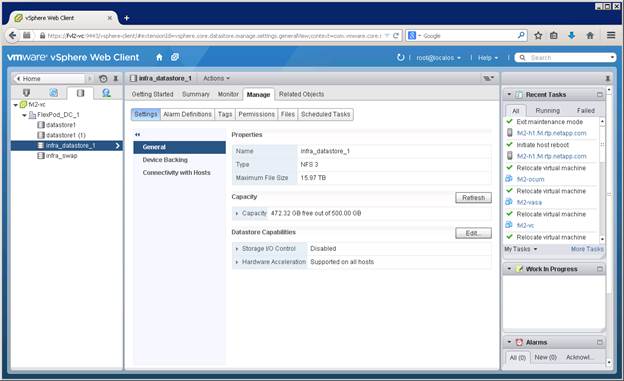Open Tags sub-tab
624x381 pixels.
click(x=225, y=114)
